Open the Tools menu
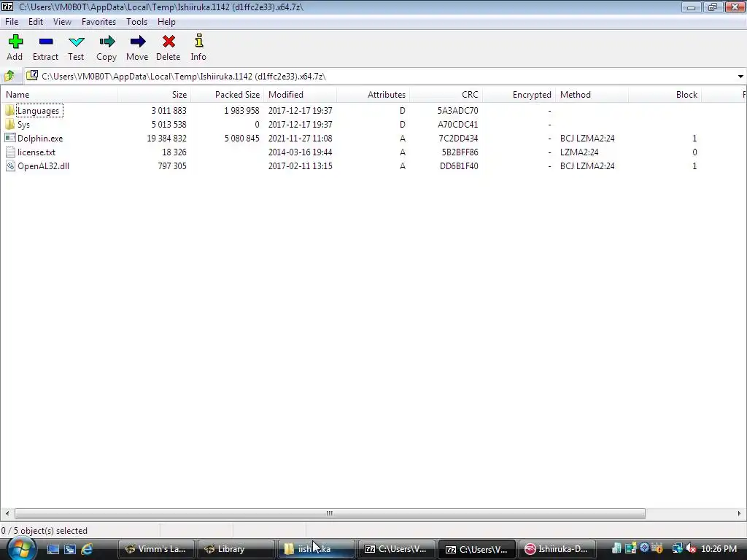 [136, 21]
